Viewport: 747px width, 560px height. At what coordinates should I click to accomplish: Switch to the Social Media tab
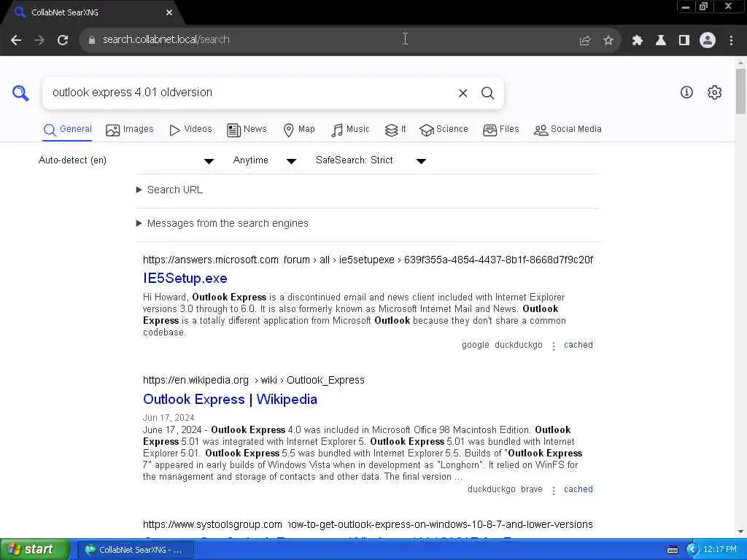pos(568,130)
